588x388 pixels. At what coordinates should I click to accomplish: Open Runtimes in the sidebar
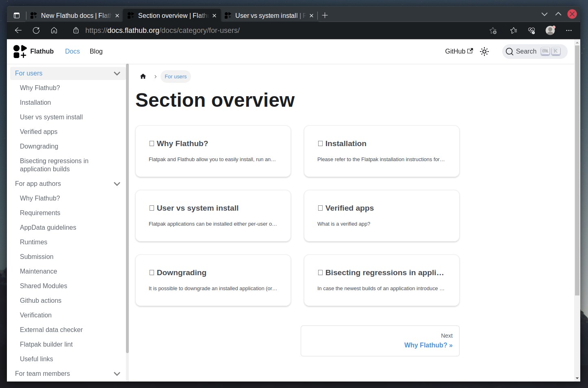click(x=33, y=242)
